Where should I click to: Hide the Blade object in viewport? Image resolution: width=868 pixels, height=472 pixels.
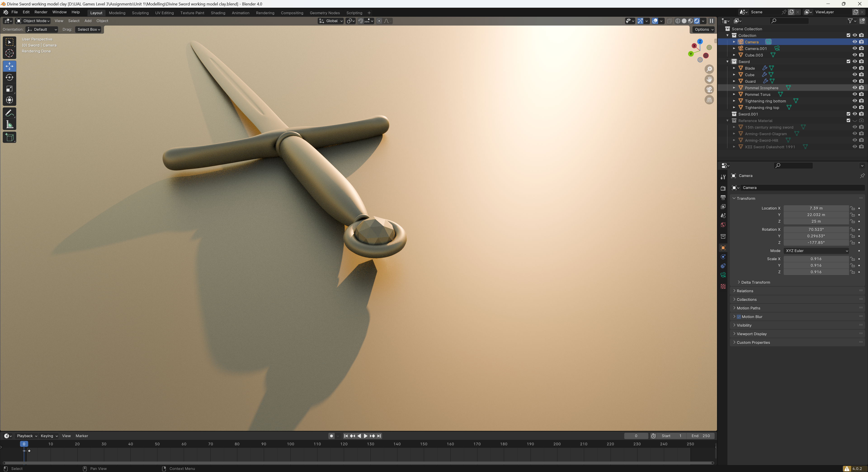click(854, 68)
